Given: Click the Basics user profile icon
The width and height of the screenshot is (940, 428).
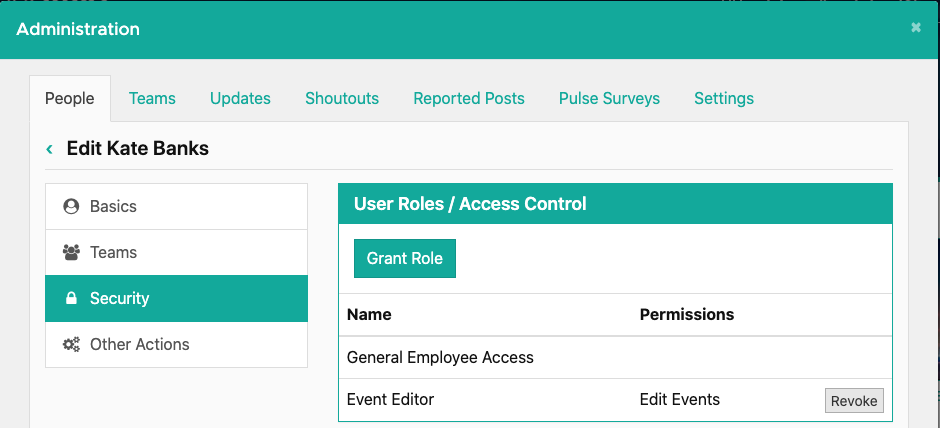Looking at the screenshot, I should (x=71, y=206).
